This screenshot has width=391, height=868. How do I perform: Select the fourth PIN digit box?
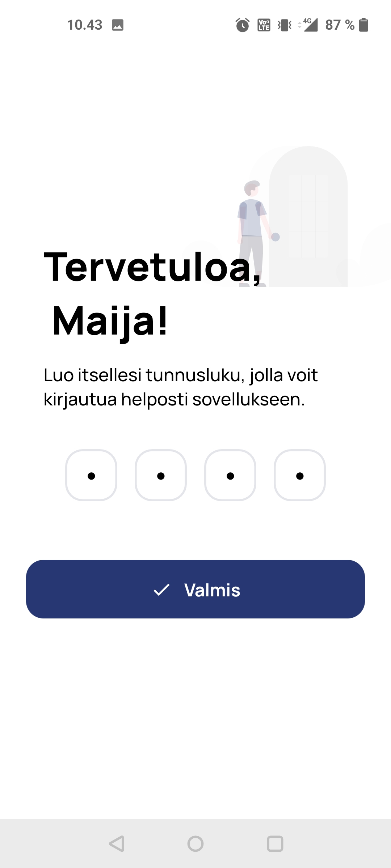pos(300,475)
